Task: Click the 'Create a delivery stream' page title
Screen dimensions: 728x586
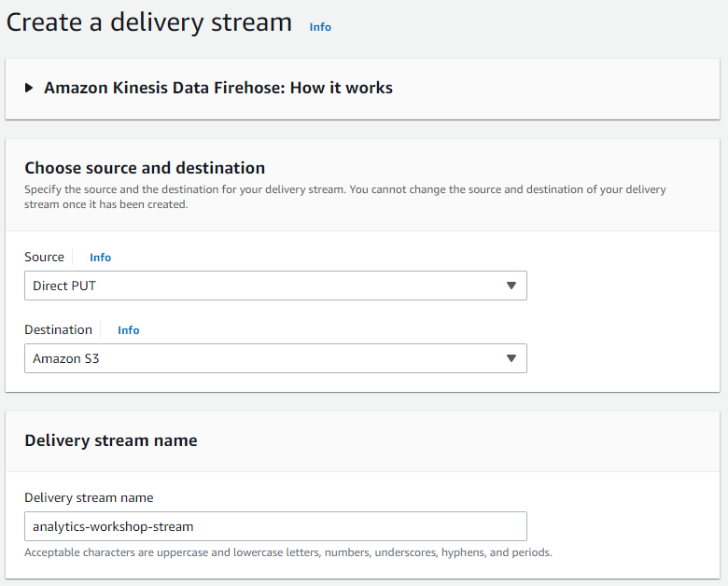Action: tap(149, 22)
